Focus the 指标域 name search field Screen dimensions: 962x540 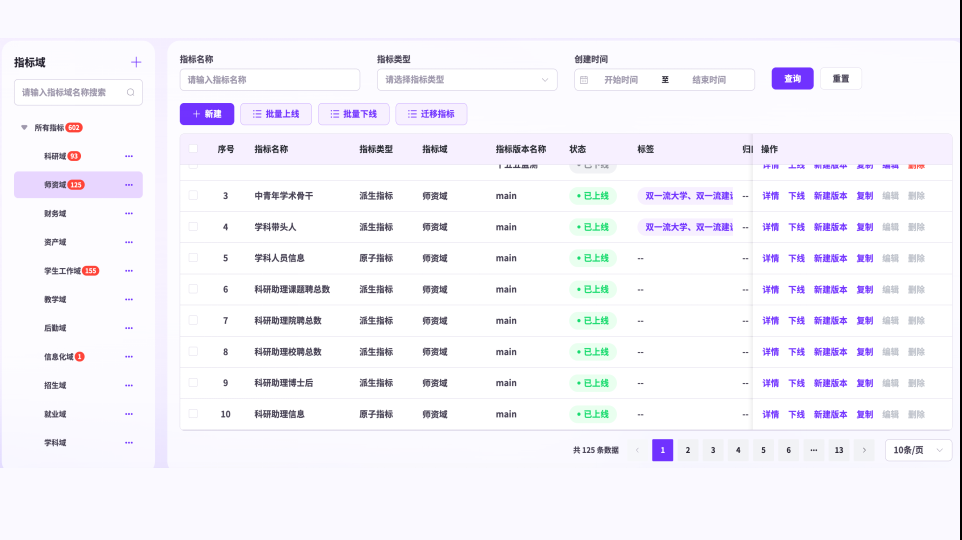(x=79, y=93)
